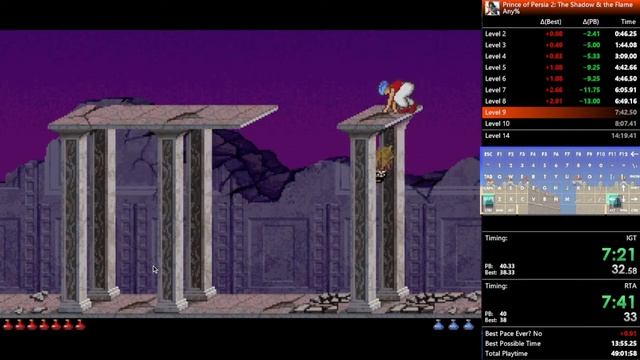Click the Level 7 split time '6:05.91'
640x360 pixels.
click(625, 90)
